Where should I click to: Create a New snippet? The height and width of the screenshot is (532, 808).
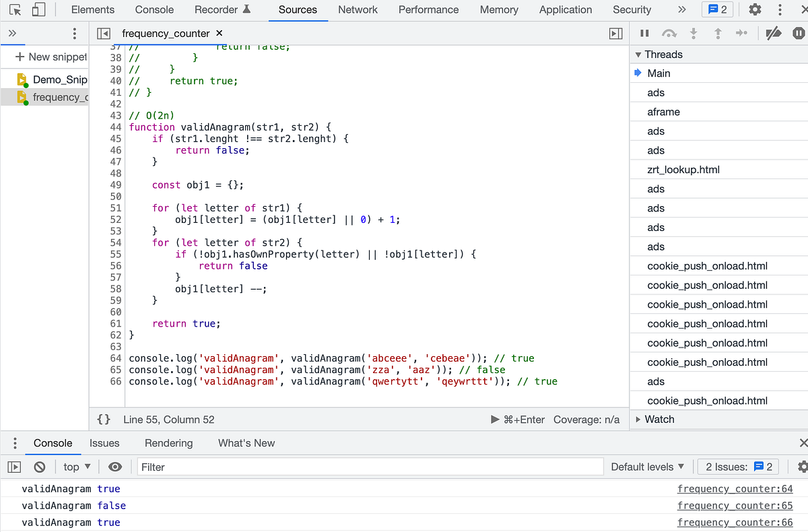pos(47,57)
